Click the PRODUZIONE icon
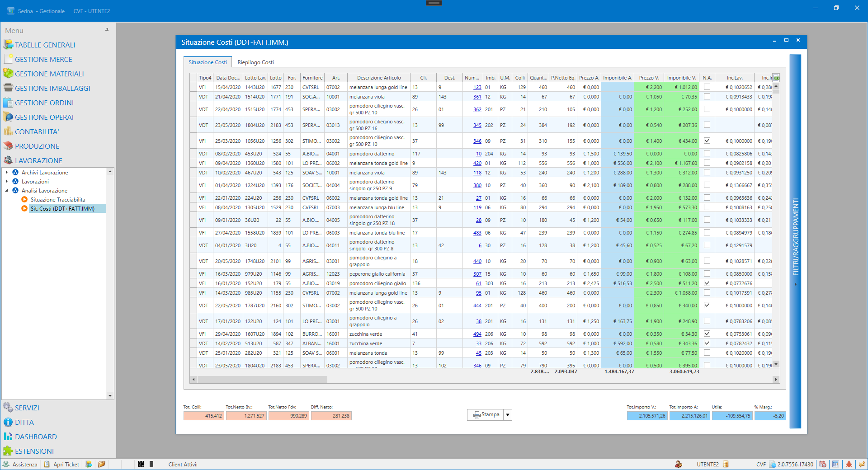The width and height of the screenshot is (868, 470). pyautogui.click(x=8, y=146)
